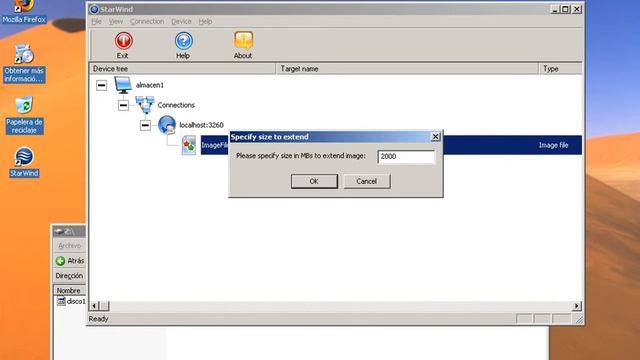
Task: Open Mozilla Firefox desktop shortcut
Action: (x=24, y=11)
